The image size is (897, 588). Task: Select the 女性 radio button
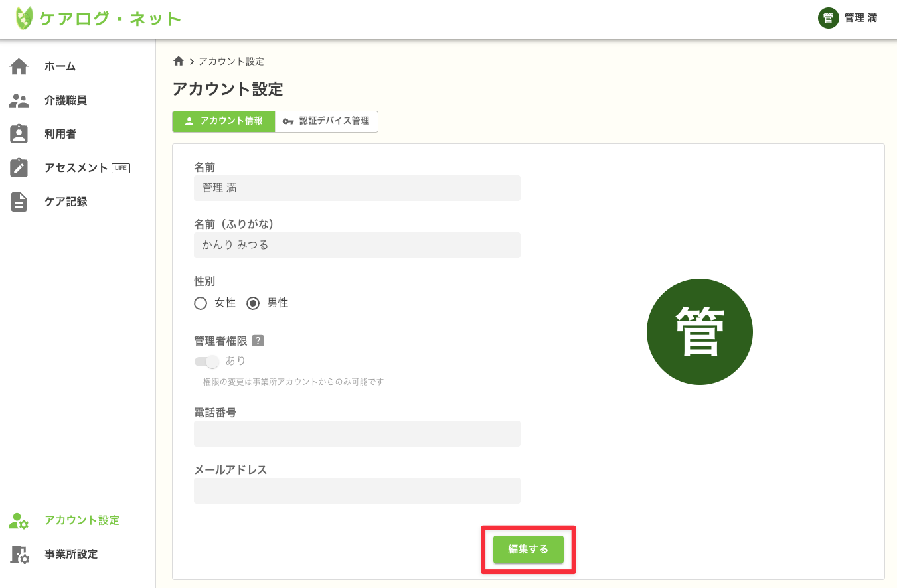click(201, 303)
